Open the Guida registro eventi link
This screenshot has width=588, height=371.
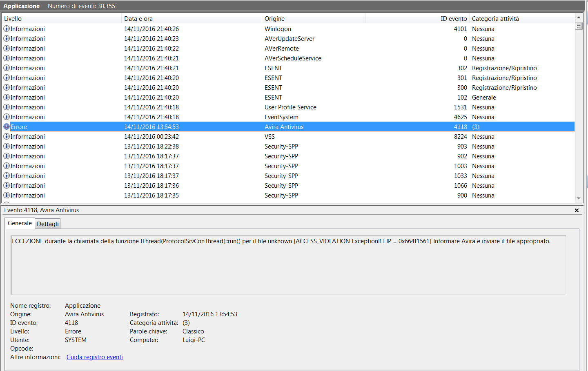coord(95,357)
